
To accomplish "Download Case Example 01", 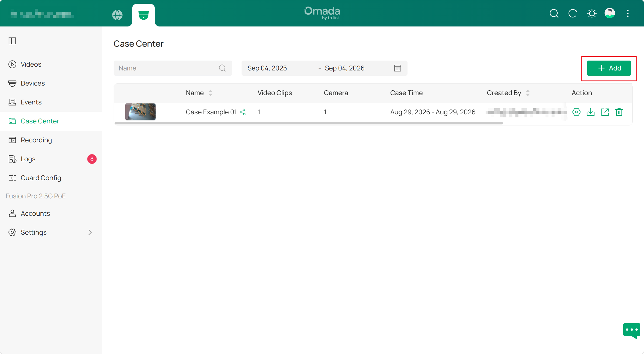I will click(x=590, y=112).
